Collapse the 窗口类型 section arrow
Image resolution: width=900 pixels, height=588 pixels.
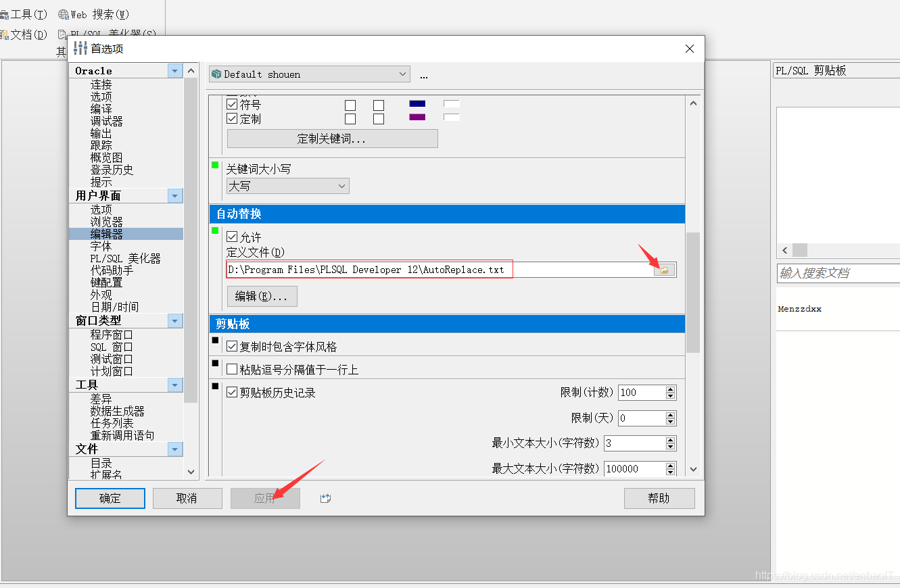pyautogui.click(x=176, y=321)
